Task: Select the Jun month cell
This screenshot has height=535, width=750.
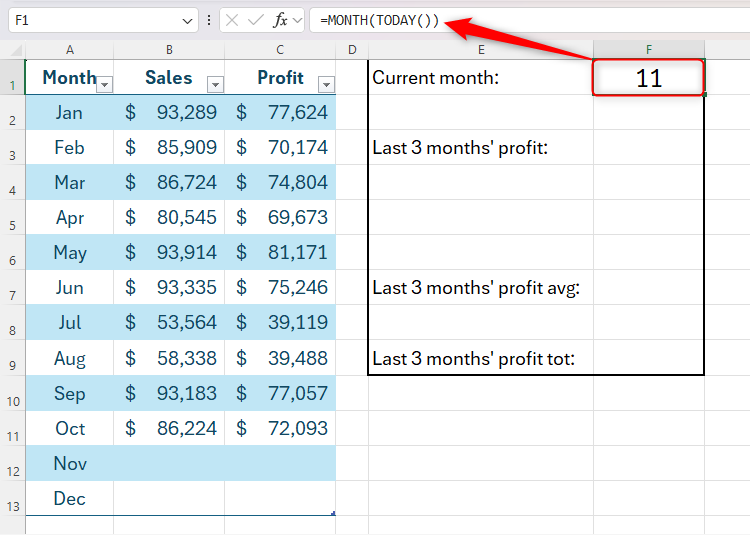Action: pyautogui.click(x=70, y=287)
